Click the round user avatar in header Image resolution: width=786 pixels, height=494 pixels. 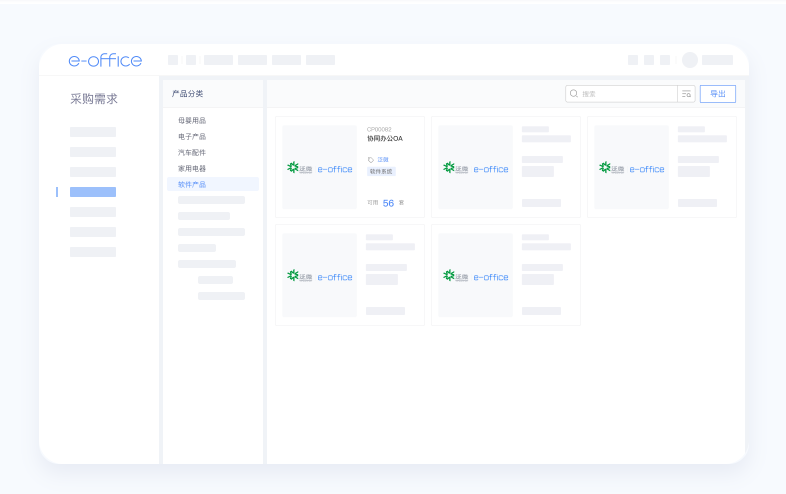pyautogui.click(x=690, y=60)
